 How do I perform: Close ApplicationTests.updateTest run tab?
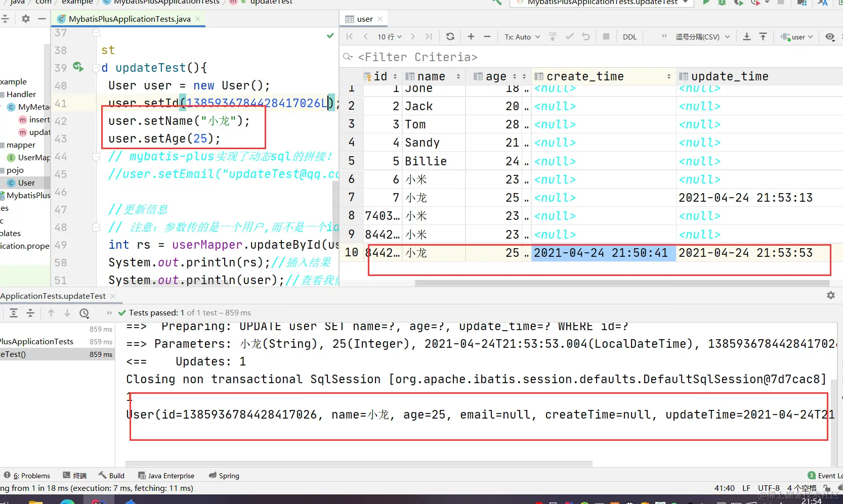point(113,296)
